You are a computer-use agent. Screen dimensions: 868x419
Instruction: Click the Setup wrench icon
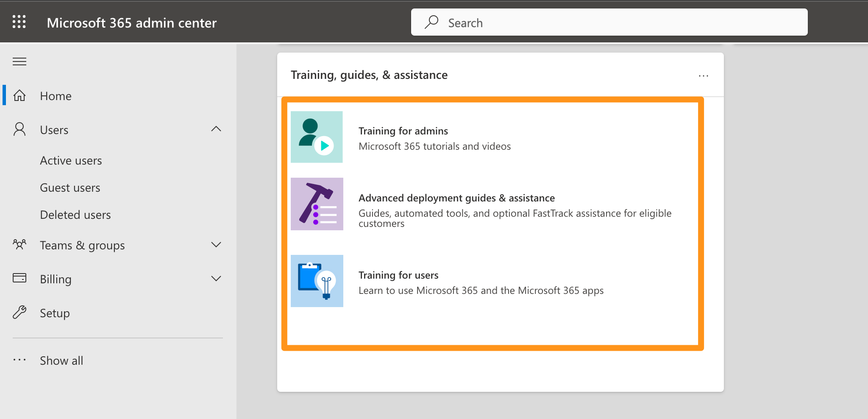click(19, 312)
